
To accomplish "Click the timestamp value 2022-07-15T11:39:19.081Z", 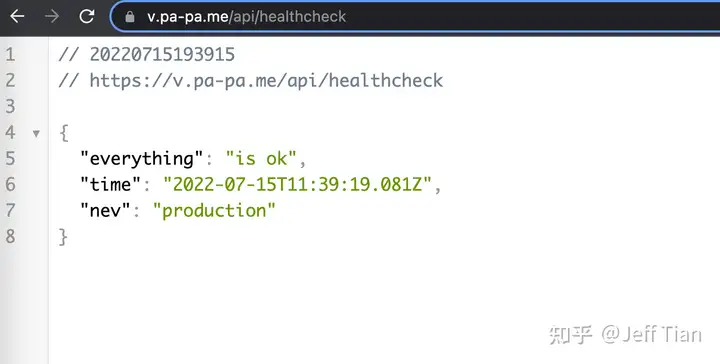I will click(x=298, y=185).
